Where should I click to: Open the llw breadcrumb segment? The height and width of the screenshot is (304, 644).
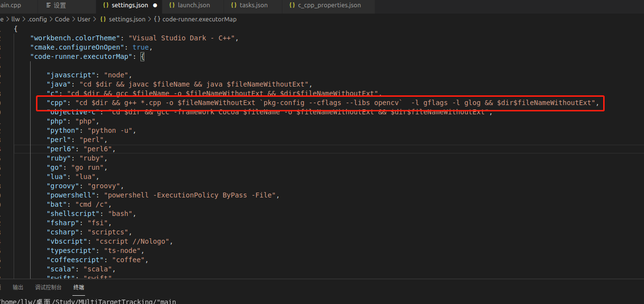click(16, 19)
